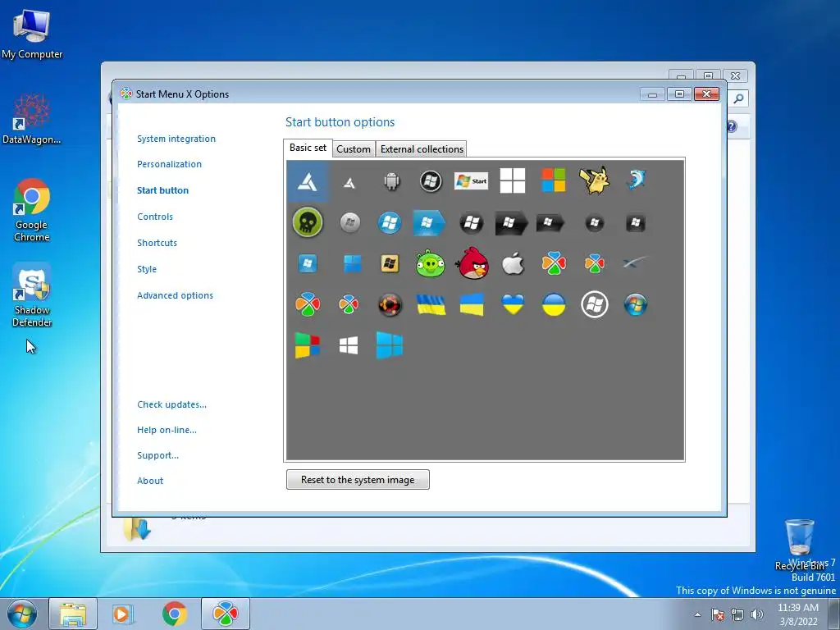
Task: Switch to the Custom tab
Action: (x=353, y=149)
